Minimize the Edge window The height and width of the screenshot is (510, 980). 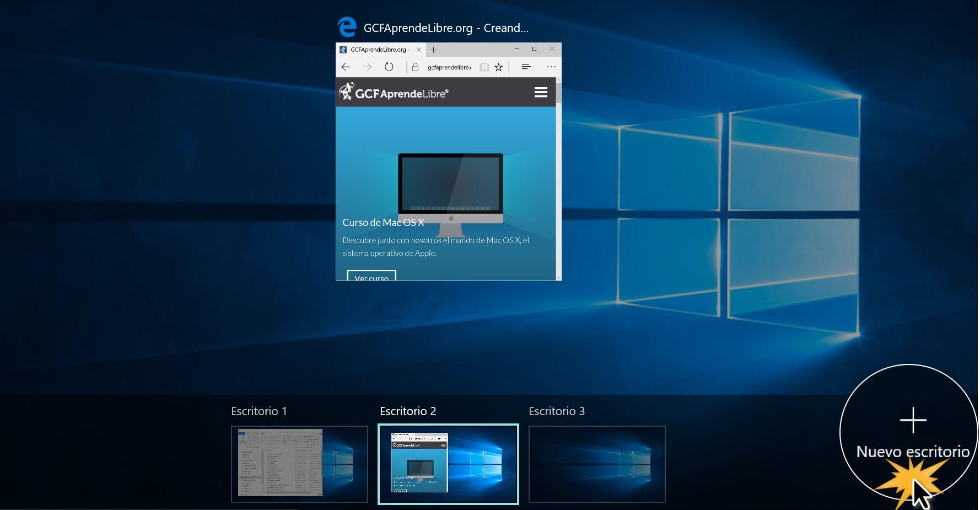click(516, 49)
